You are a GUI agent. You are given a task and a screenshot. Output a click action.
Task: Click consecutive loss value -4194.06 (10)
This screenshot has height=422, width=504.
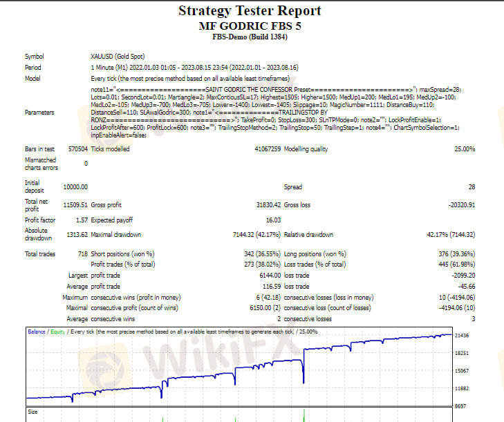[x=457, y=307]
